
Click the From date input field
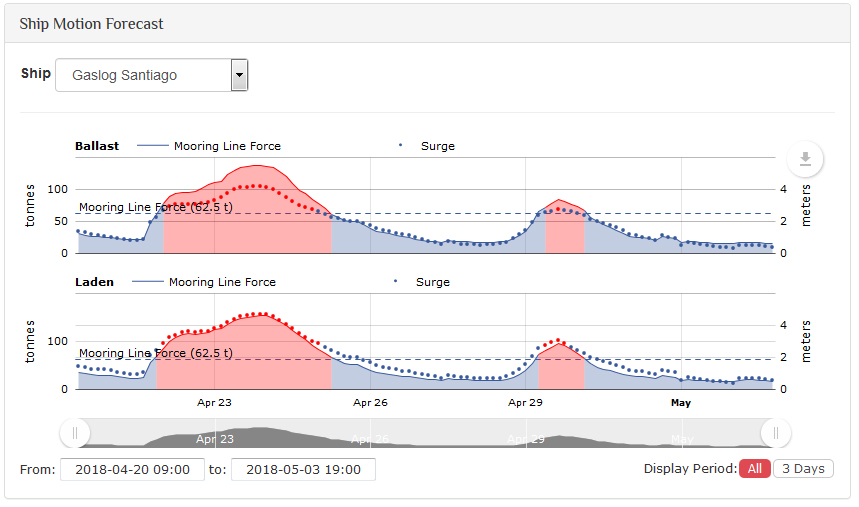(133, 470)
